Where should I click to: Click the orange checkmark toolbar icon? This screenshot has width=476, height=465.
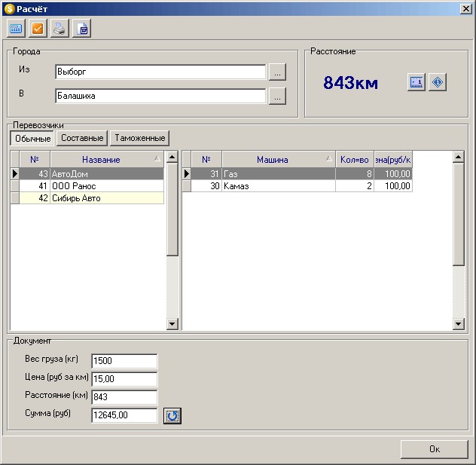click(x=38, y=29)
